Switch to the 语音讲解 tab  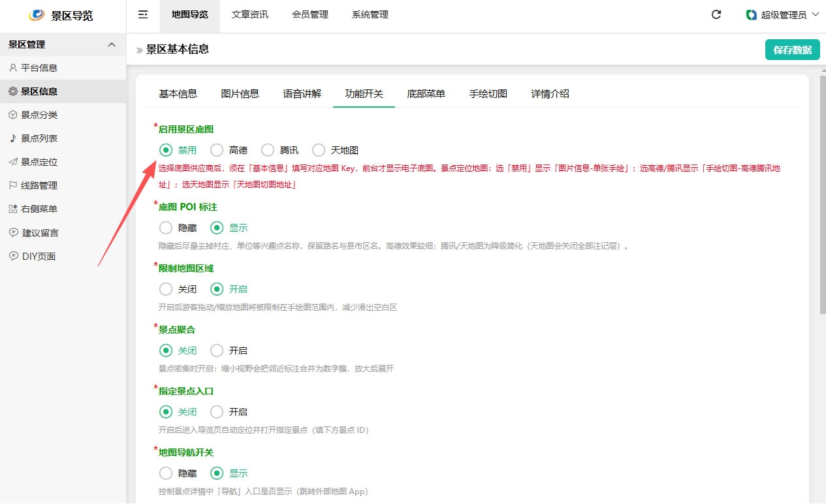[302, 94]
